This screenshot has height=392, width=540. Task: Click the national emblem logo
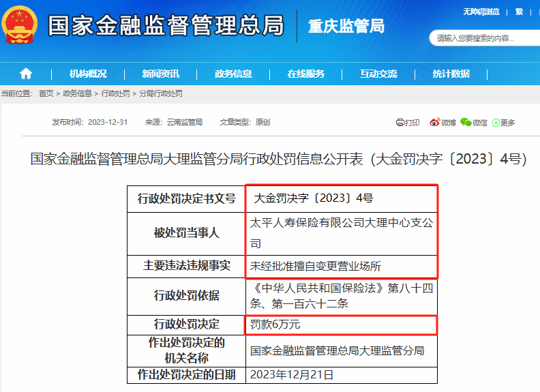point(20,26)
